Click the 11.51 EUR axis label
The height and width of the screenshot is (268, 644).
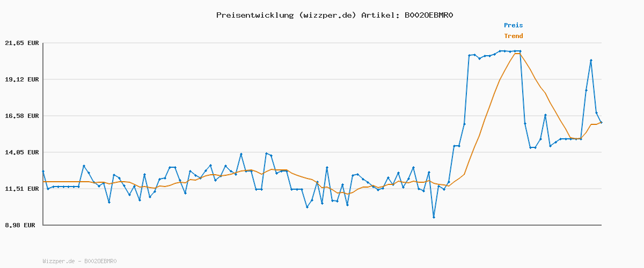point(22,189)
